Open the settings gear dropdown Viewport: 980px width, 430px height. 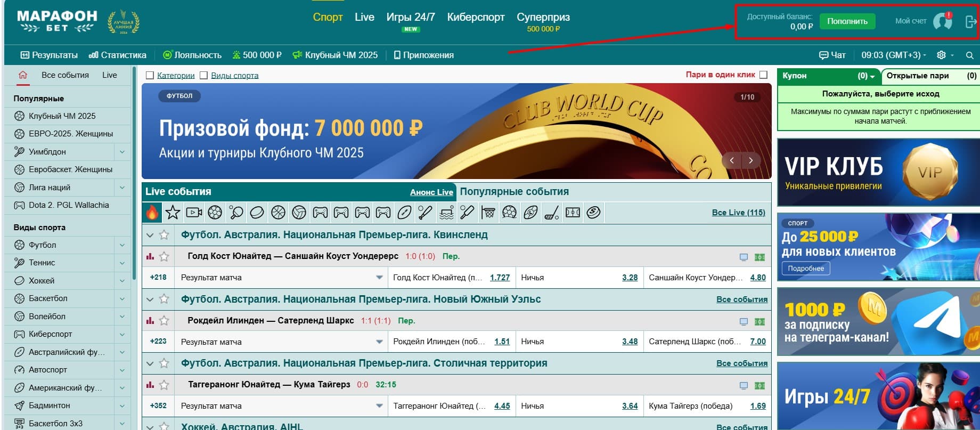coord(945,55)
